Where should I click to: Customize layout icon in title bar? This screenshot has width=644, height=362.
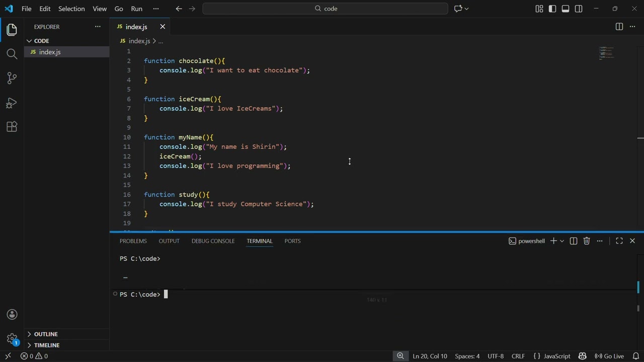pyautogui.click(x=539, y=9)
